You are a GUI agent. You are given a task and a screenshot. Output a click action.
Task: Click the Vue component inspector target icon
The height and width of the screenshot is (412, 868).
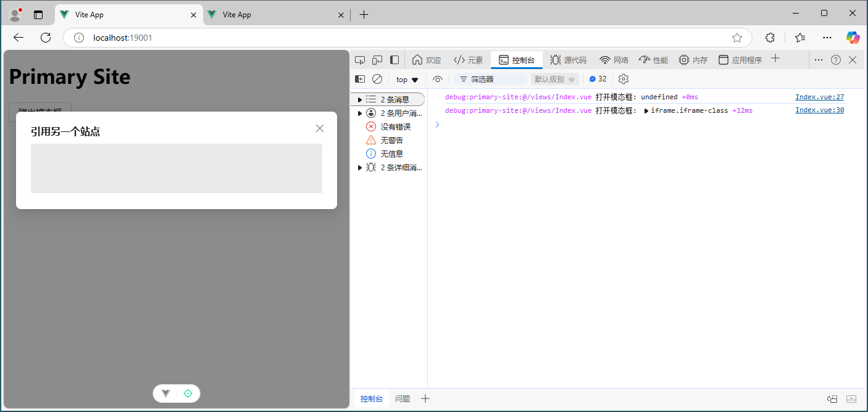click(188, 393)
